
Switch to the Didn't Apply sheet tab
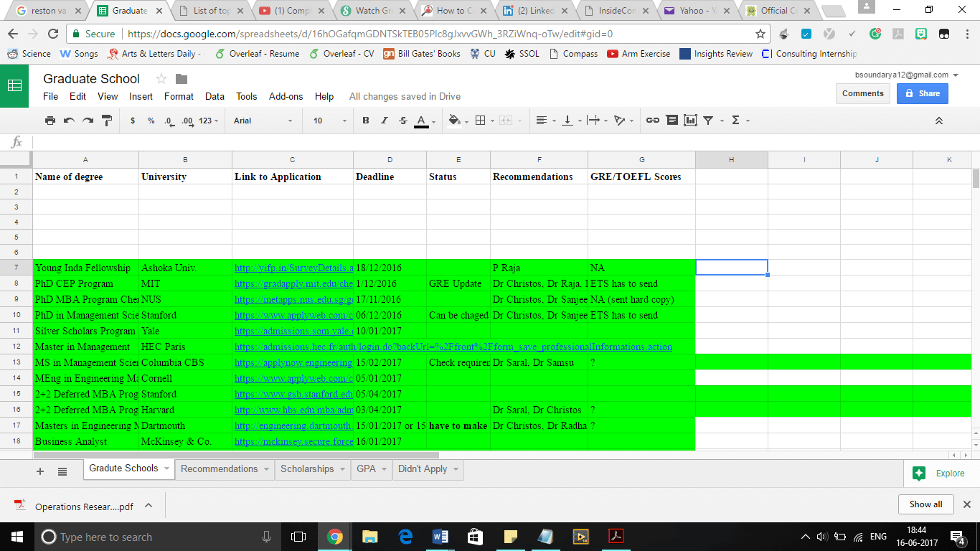pyautogui.click(x=428, y=469)
